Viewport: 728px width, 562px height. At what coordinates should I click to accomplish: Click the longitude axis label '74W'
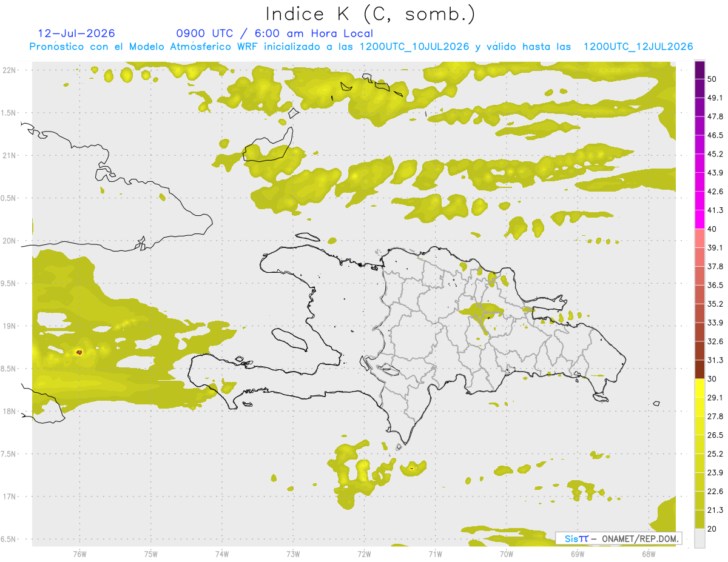tap(222, 554)
